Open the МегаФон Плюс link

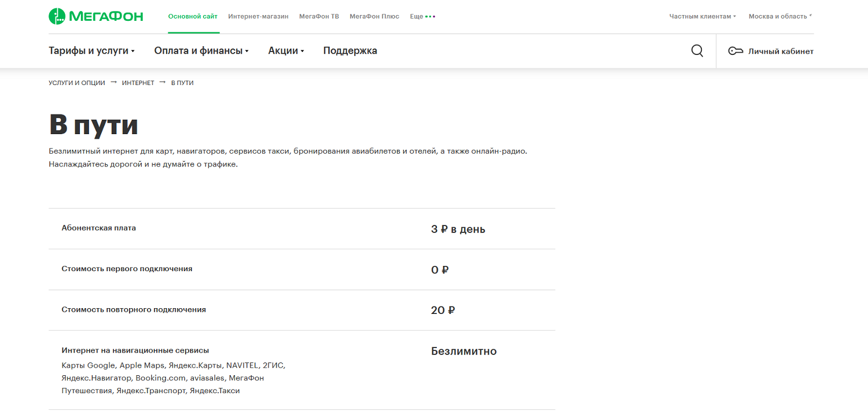click(x=374, y=16)
